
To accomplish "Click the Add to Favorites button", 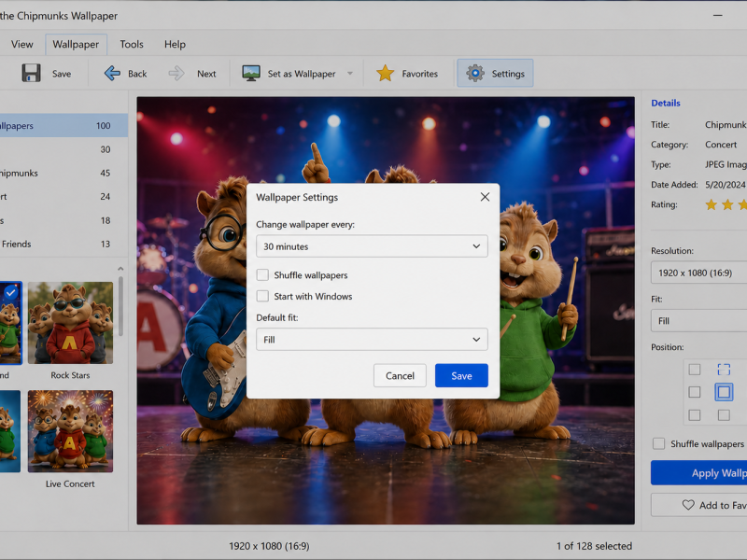I will 698,505.
